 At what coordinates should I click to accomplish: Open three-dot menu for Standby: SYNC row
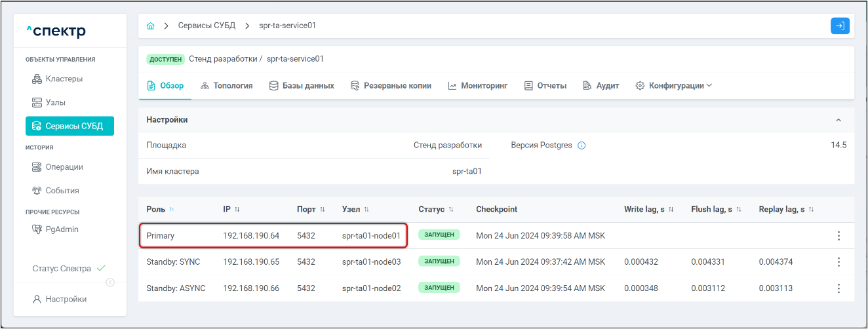838,262
